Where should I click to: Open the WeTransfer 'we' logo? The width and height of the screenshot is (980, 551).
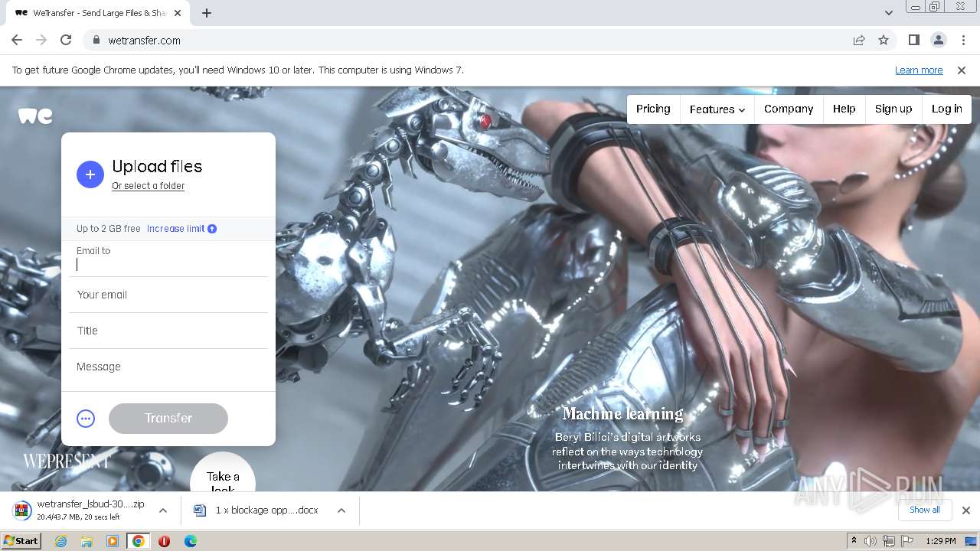[35, 116]
